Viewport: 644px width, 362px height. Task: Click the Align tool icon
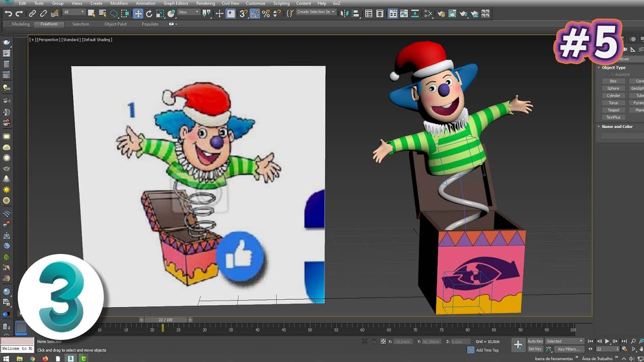tap(355, 14)
